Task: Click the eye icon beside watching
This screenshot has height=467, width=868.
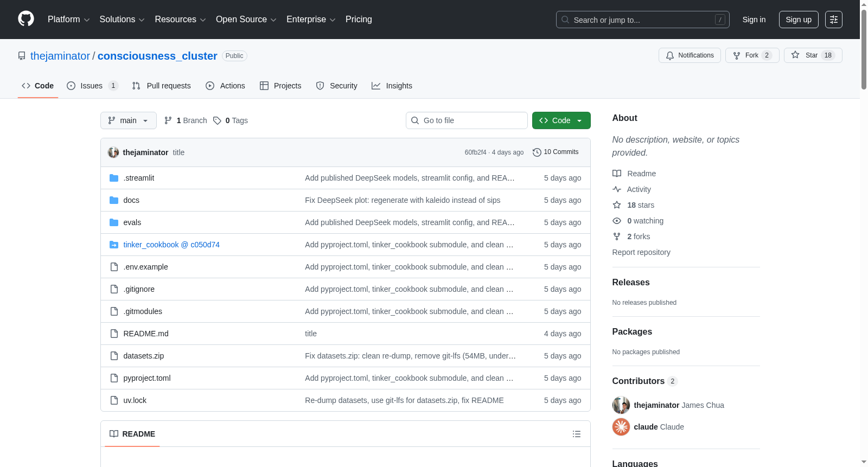Action: (x=617, y=221)
